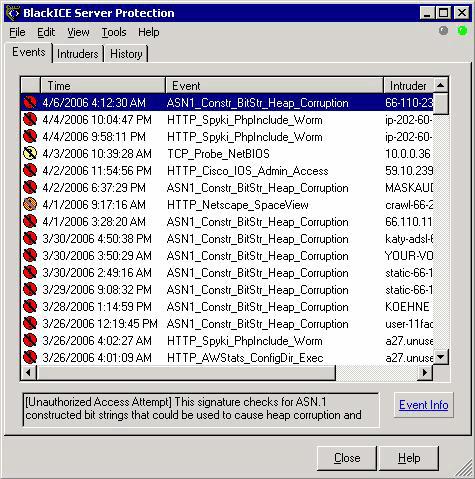475x479 pixels.
Task: Click the vertical scrollbar up arrow
Action: pyautogui.click(x=441, y=86)
